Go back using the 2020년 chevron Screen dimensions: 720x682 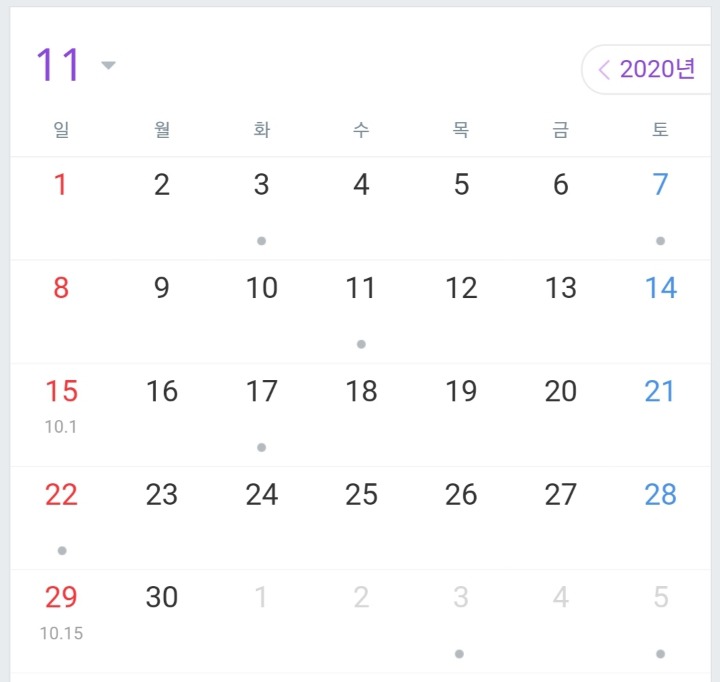(603, 70)
